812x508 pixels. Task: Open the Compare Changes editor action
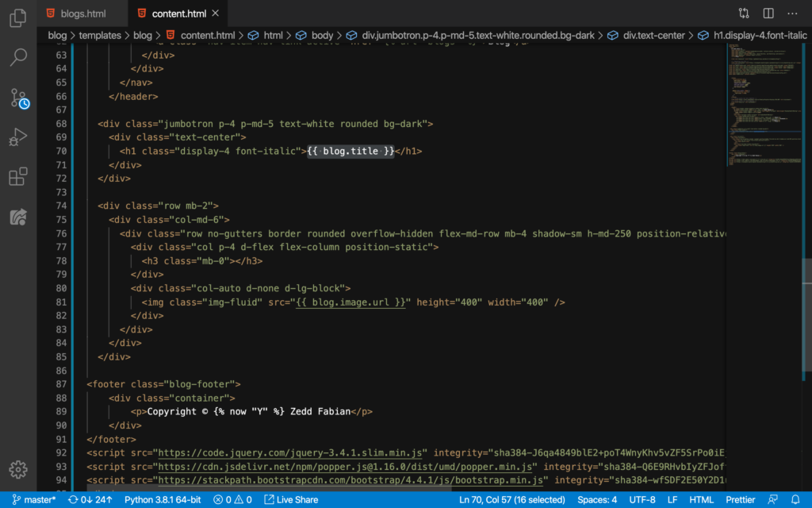pyautogui.click(x=744, y=13)
